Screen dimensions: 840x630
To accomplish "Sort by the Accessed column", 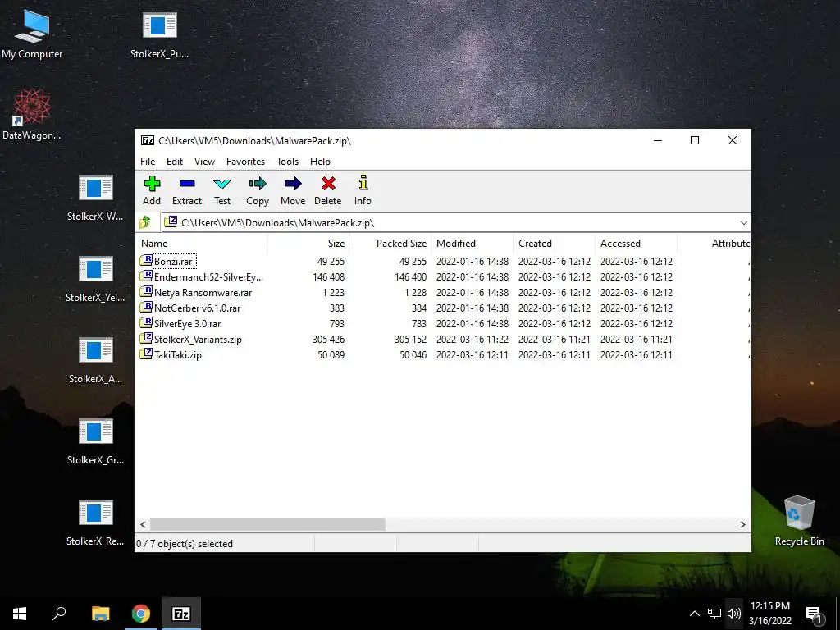I will pos(636,243).
